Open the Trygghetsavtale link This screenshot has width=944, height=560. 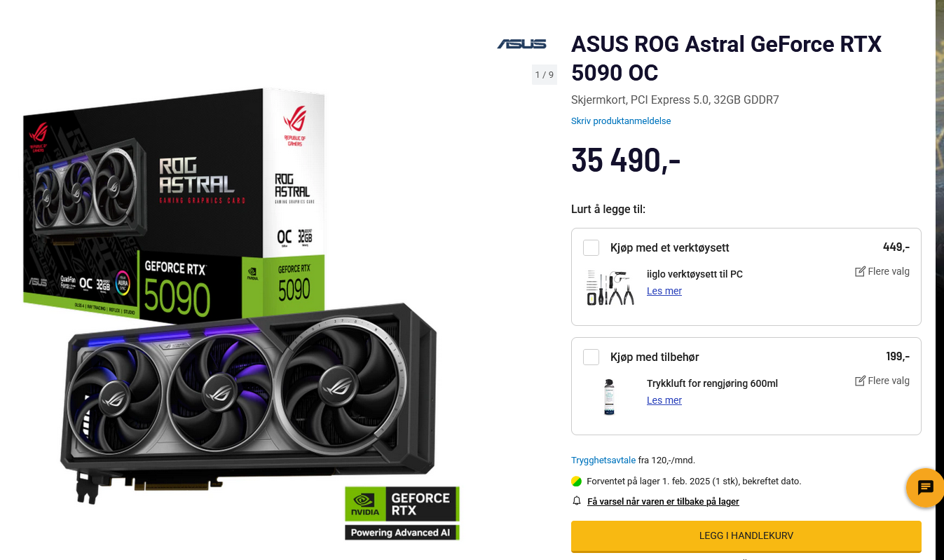pos(603,460)
